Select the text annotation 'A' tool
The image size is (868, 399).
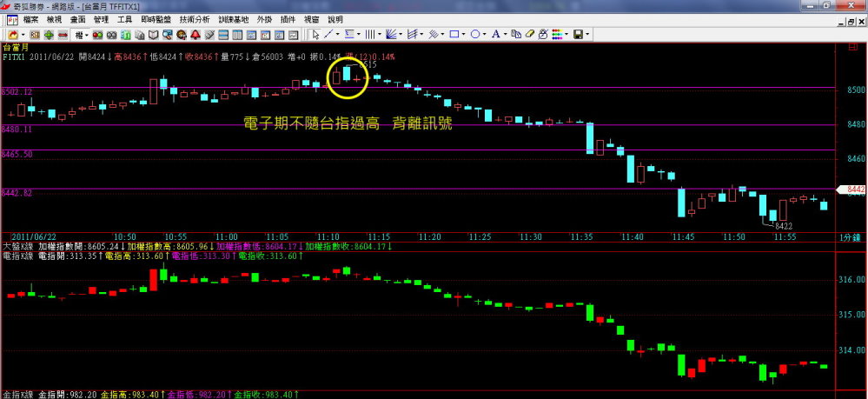click(x=496, y=34)
